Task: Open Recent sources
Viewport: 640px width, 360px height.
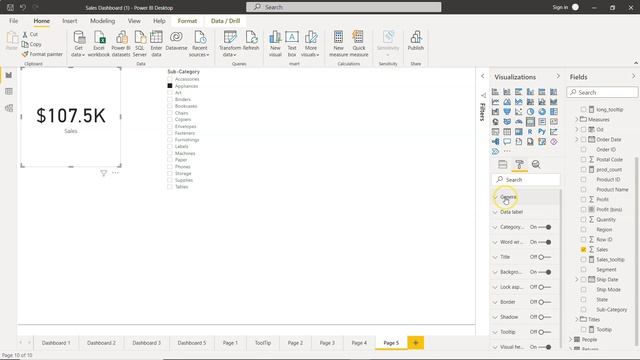Action: click(x=200, y=44)
